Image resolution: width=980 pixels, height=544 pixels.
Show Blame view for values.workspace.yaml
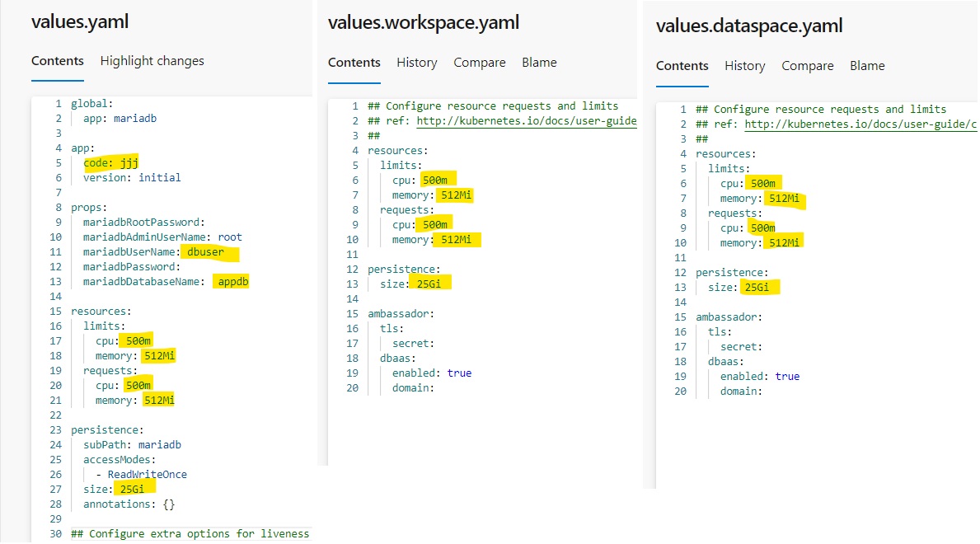pos(539,63)
